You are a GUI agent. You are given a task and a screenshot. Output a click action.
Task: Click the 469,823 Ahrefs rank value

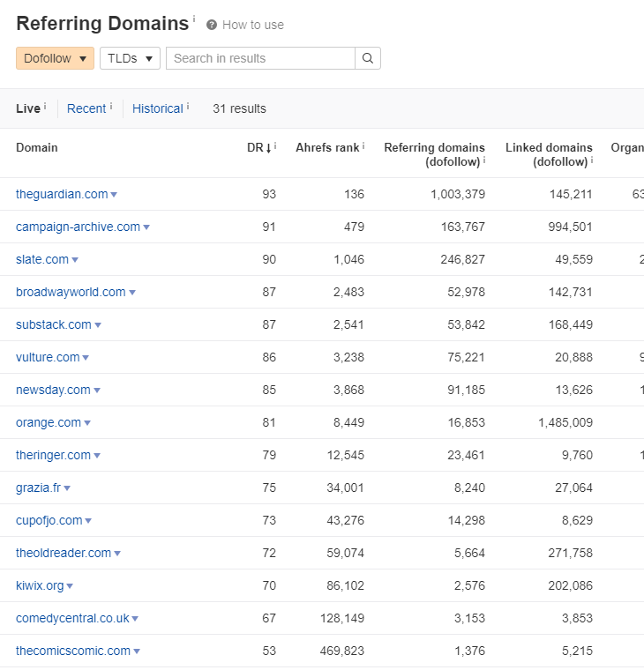click(342, 651)
